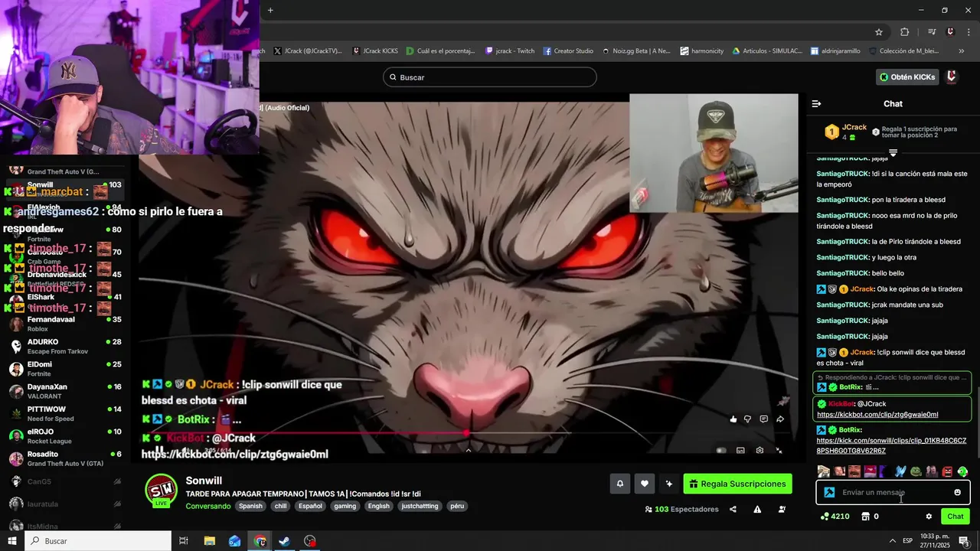Expand the player bar chevron under video
This screenshot has width=980, height=551.
click(468, 451)
